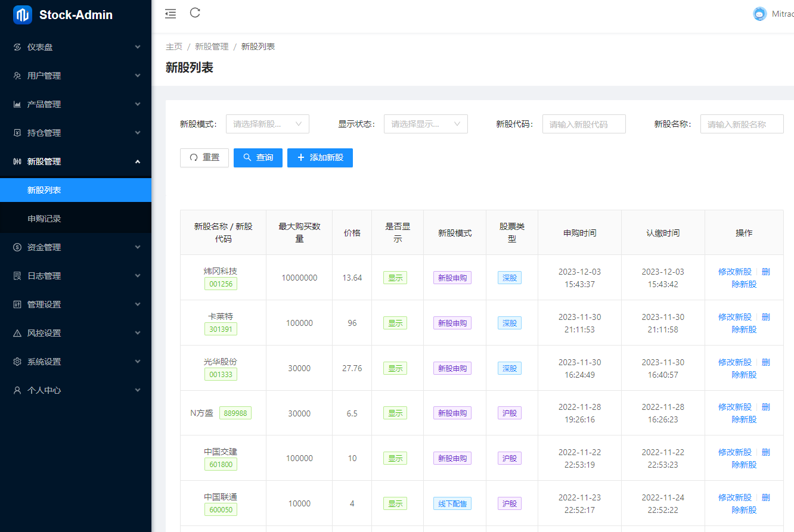Click the 系统设置 gear icon
794x532 pixels.
(x=17, y=362)
